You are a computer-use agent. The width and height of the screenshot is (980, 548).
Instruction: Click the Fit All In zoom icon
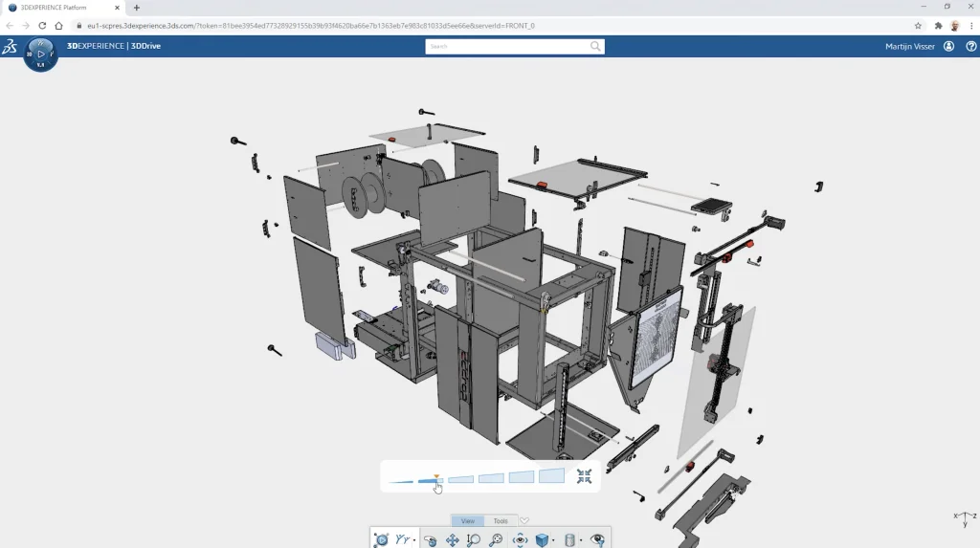coord(497,540)
